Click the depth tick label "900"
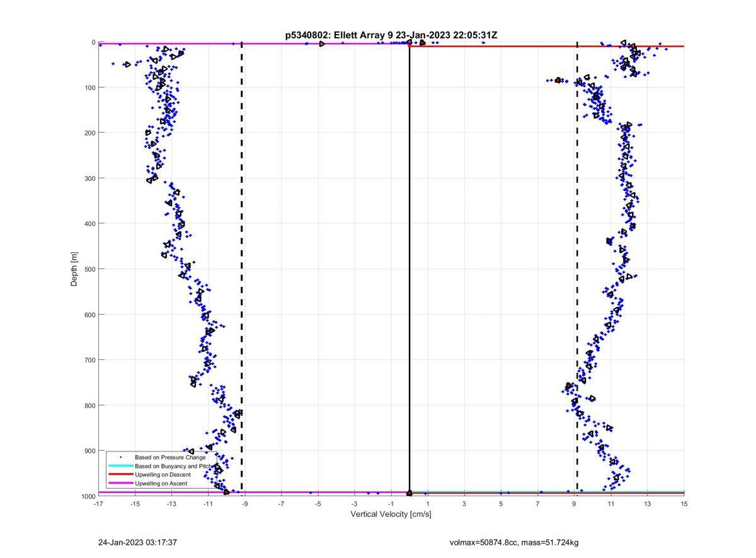756x558 pixels. pos(89,451)
